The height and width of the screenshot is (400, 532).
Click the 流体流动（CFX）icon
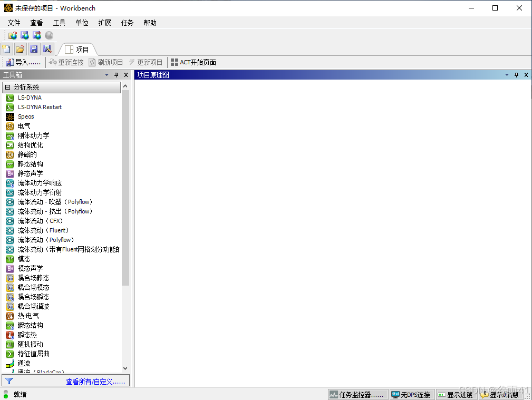pos(10,221)
